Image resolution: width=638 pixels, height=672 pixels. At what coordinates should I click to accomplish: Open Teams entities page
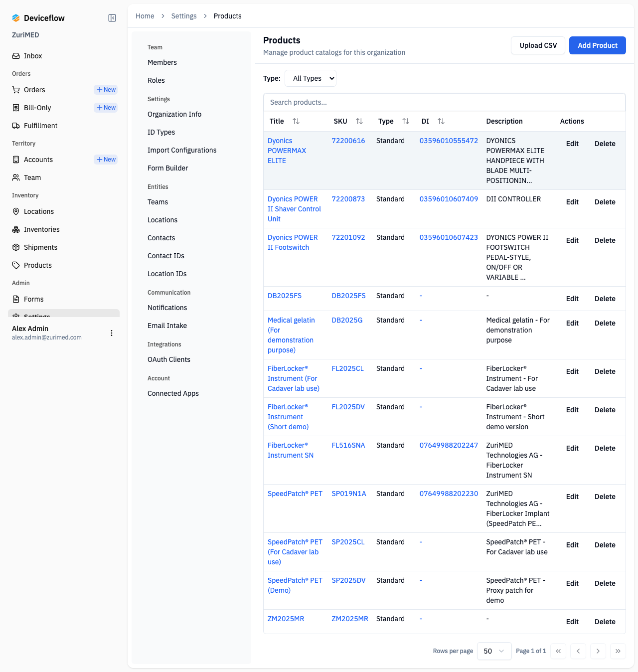tap(158, 202)
